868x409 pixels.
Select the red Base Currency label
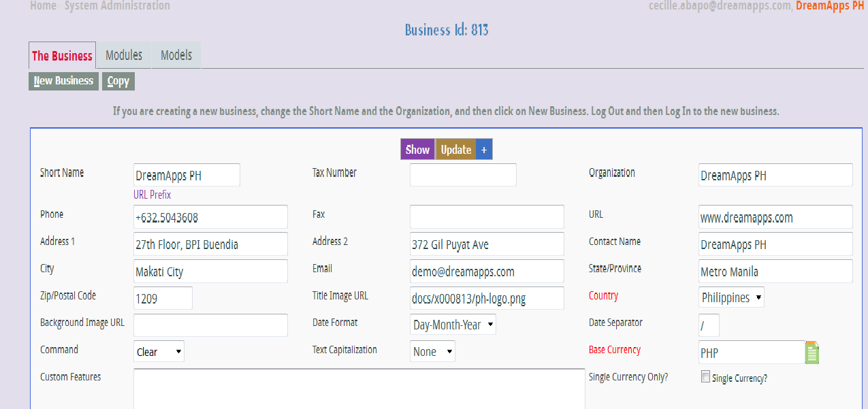615,350
